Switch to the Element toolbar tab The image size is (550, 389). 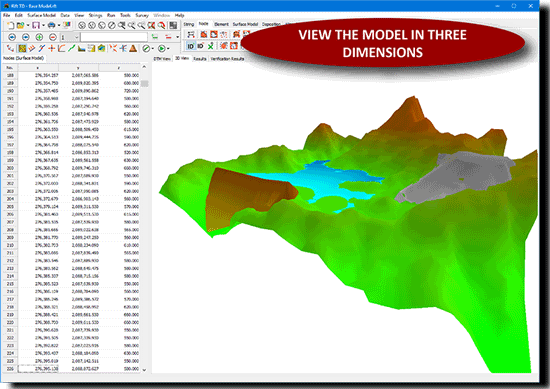(x=221, y=24)
